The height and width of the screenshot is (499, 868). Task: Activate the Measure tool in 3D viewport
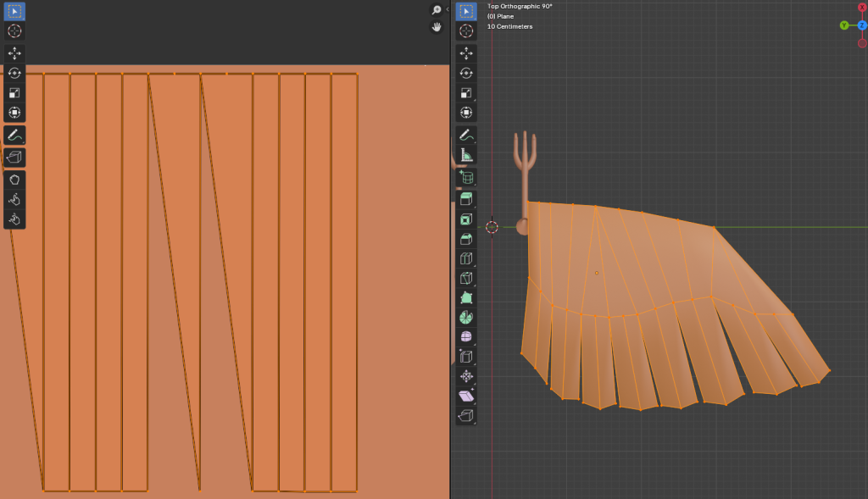click(x=465, y=155)
